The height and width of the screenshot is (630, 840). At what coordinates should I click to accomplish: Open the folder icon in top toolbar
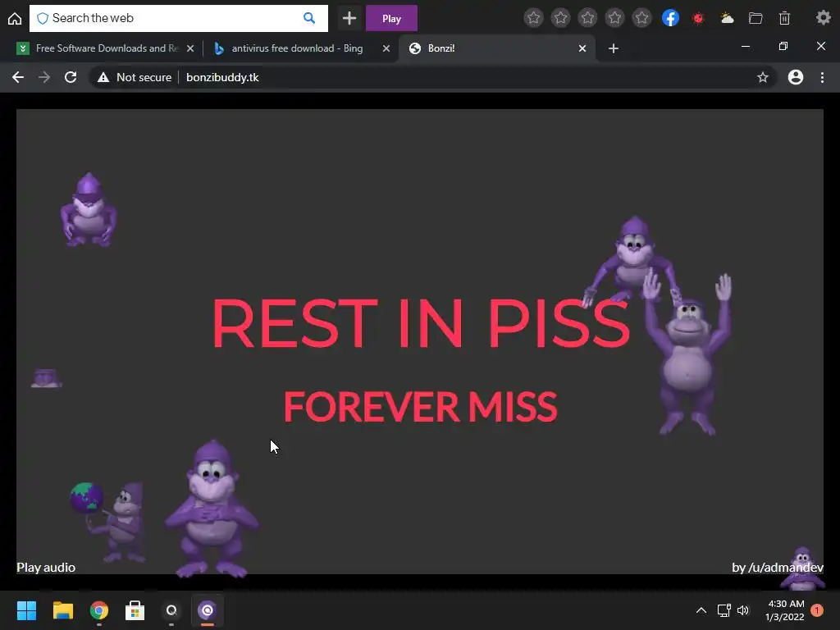[756, 18]
